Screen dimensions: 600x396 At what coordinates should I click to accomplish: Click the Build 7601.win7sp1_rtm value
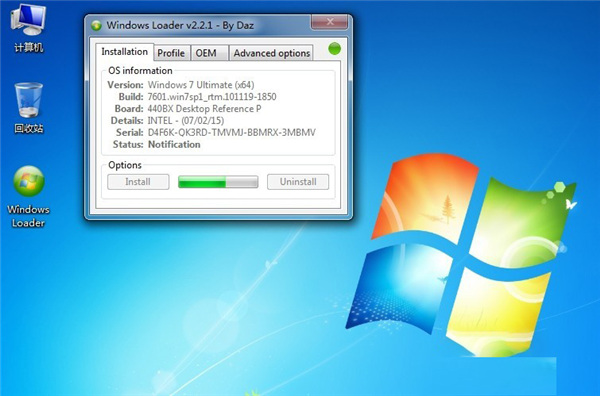click(212, 97)
